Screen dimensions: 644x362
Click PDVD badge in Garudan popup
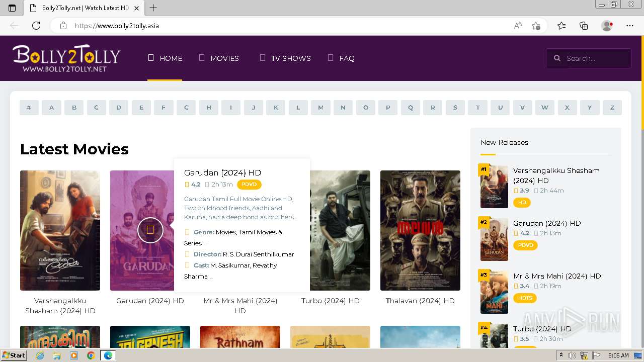tap(249, 185)
